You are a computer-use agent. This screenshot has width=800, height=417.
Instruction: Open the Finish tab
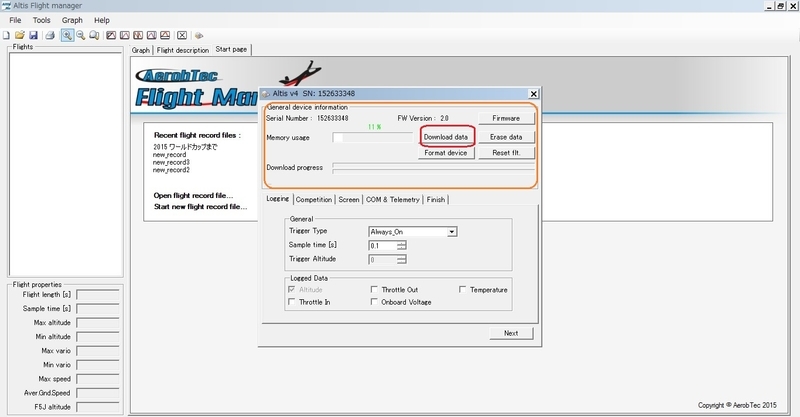click(x=436, y=200)
